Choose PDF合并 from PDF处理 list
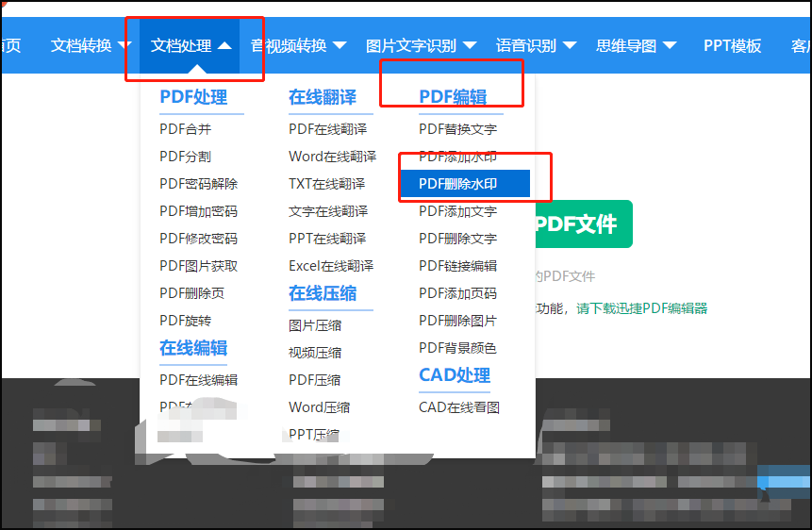The height and width of the screenshot is (530, 812). coord(186,129)
